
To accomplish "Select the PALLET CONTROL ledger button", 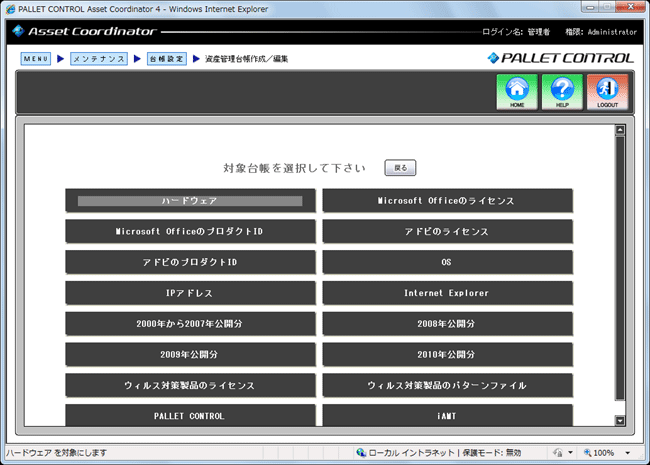I will click(190, 415).
